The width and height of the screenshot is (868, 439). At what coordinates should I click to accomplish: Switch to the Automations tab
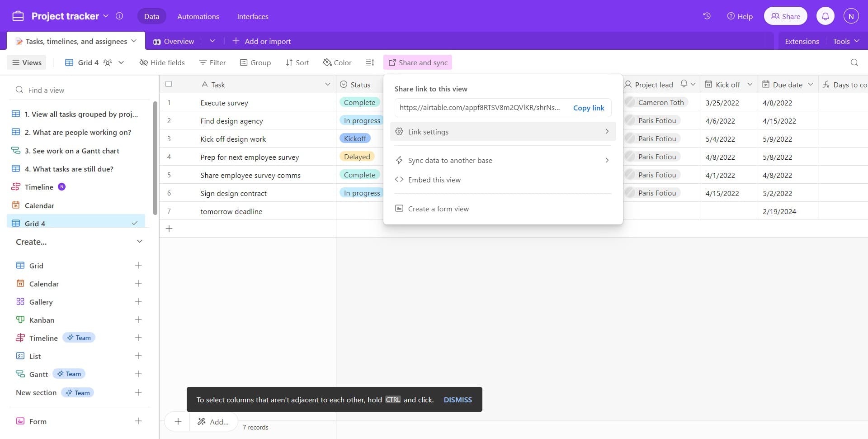pyautogui.click(x=198, y=16)
